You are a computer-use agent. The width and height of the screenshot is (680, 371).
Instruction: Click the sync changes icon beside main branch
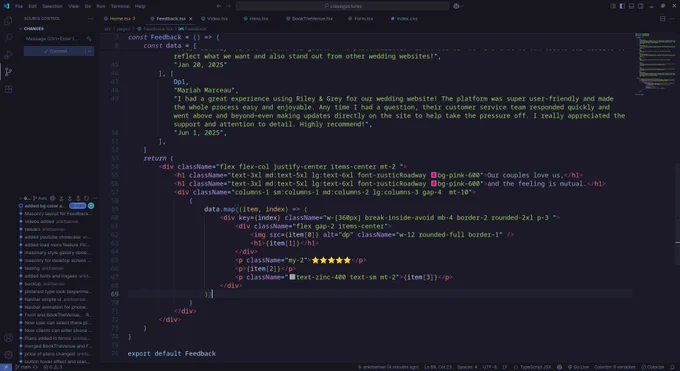pyautogui.click(x=36, y=367)
